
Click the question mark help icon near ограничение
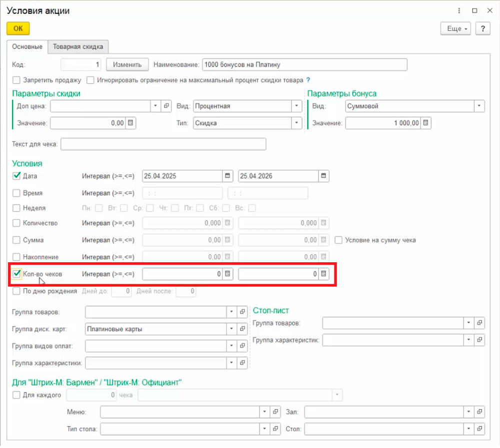[x=308, y=80]
